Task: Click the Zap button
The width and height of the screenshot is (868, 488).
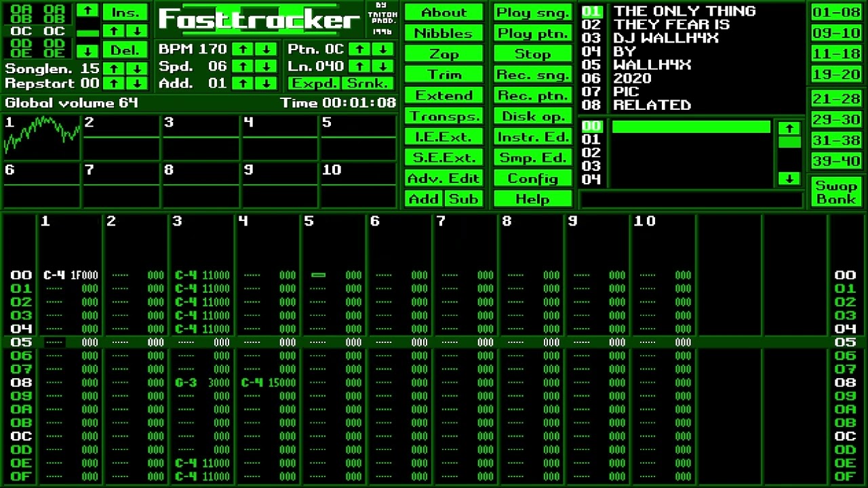Action: coord(443,54)
